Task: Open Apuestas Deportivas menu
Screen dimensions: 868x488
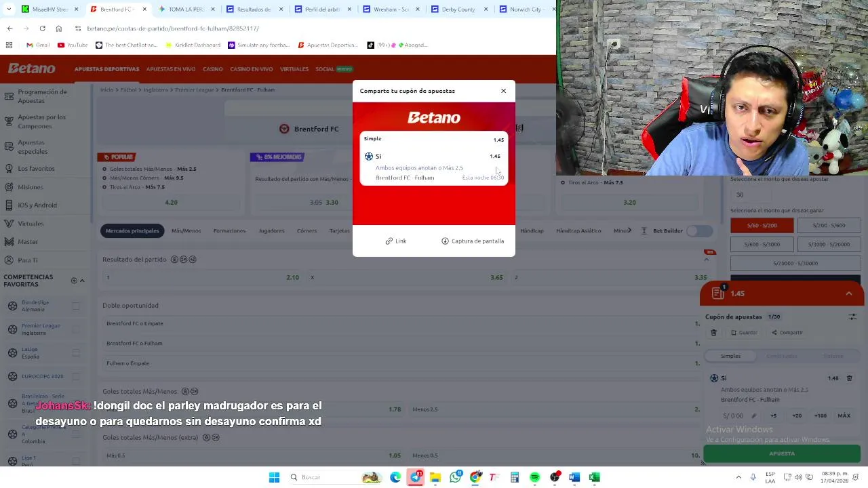Action: [x=106, y=69]
